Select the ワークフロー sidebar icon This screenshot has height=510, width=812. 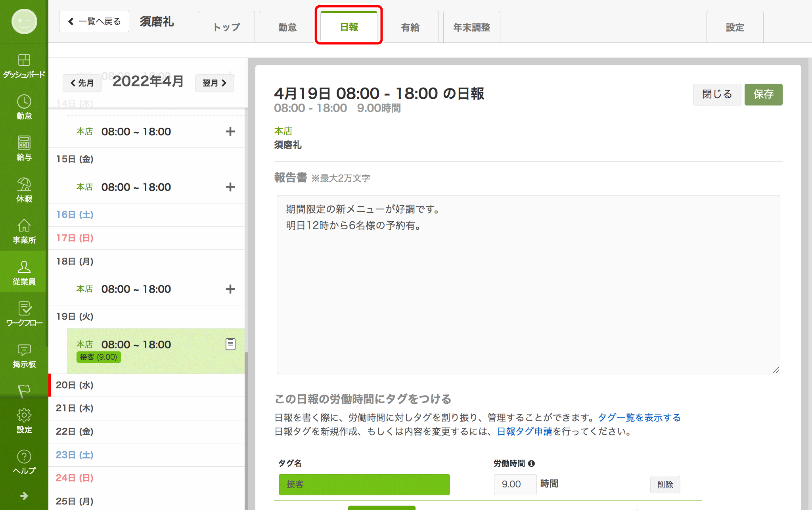(x=24, y=311)
